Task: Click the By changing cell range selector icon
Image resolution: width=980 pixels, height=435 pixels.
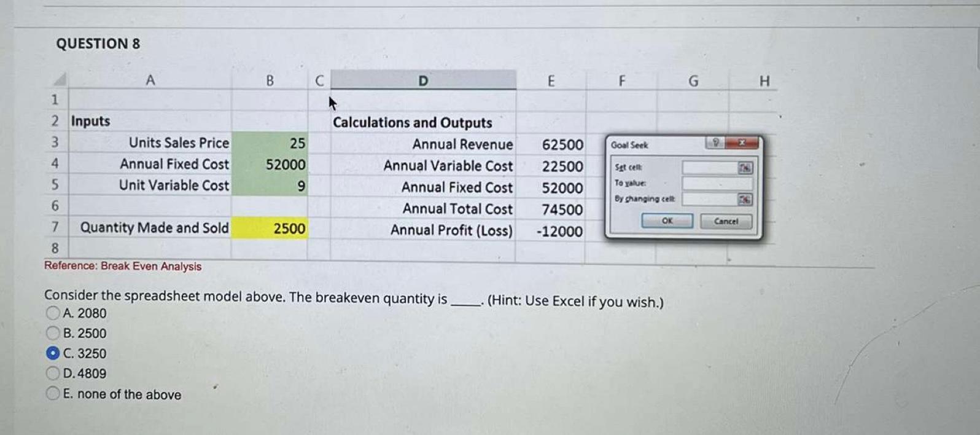Action: tap(745, 199)
